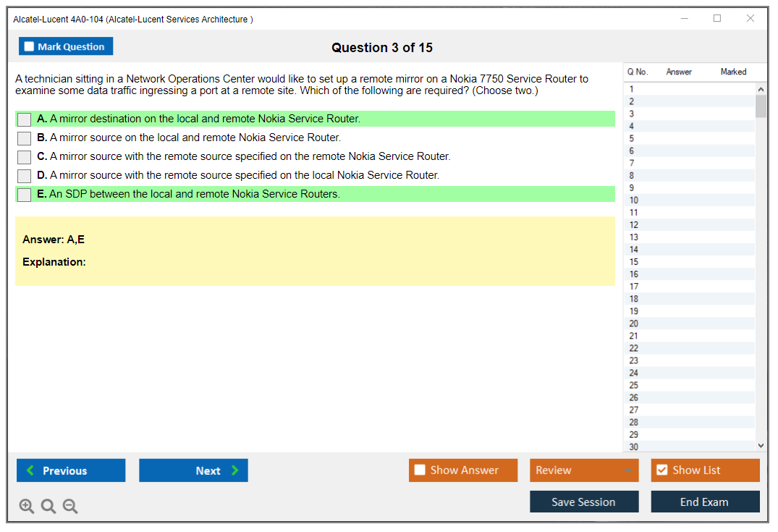The image size is (778, 532).
Task: Click the zoom in magnifier icon
Action: click(x=27, y=507)
